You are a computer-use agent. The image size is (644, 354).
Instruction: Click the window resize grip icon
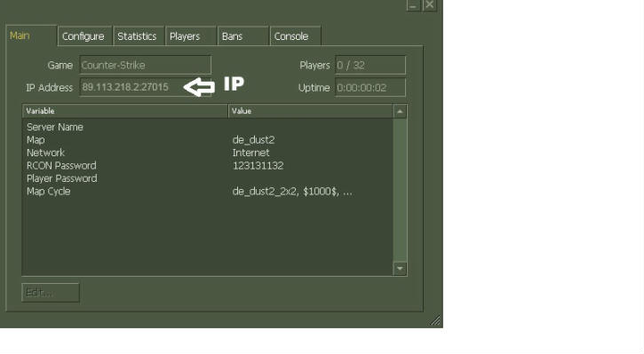pyautogui.click(x=435, y=320)
